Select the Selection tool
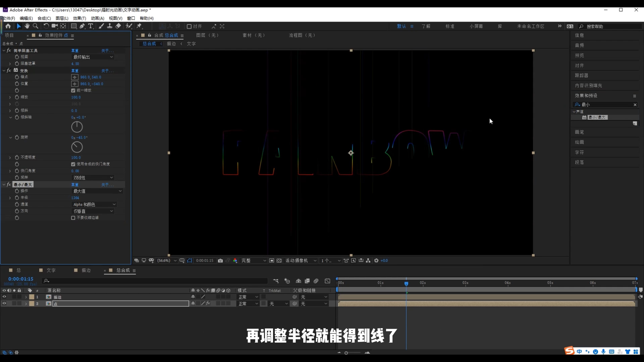This screenshot has width=644, height=362. 18,26
